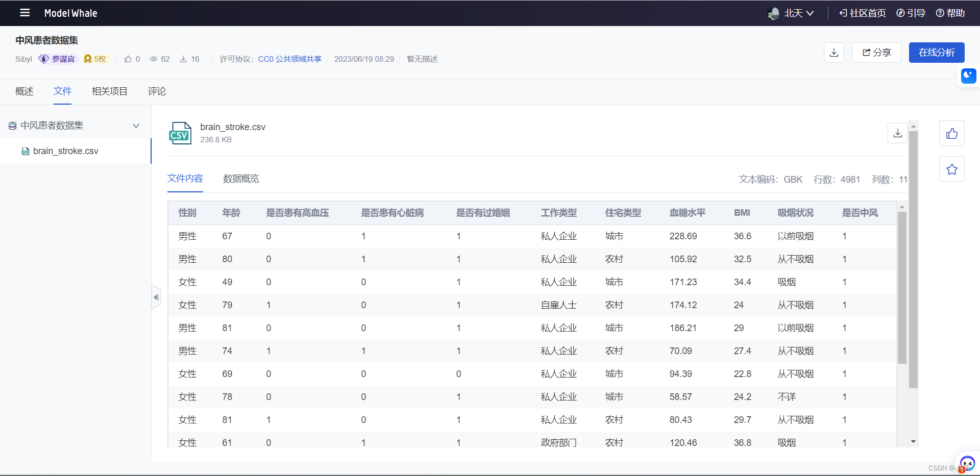Click the outer panel scrollbar thumb
The height and width of the screenshot is (476, 980).
[x=914, y=259]
